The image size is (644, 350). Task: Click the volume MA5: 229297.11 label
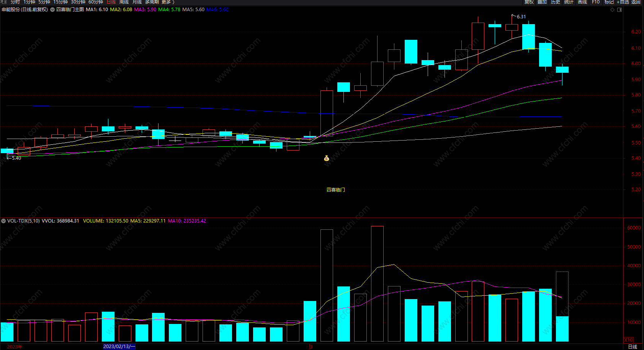[x=148, y=221]
